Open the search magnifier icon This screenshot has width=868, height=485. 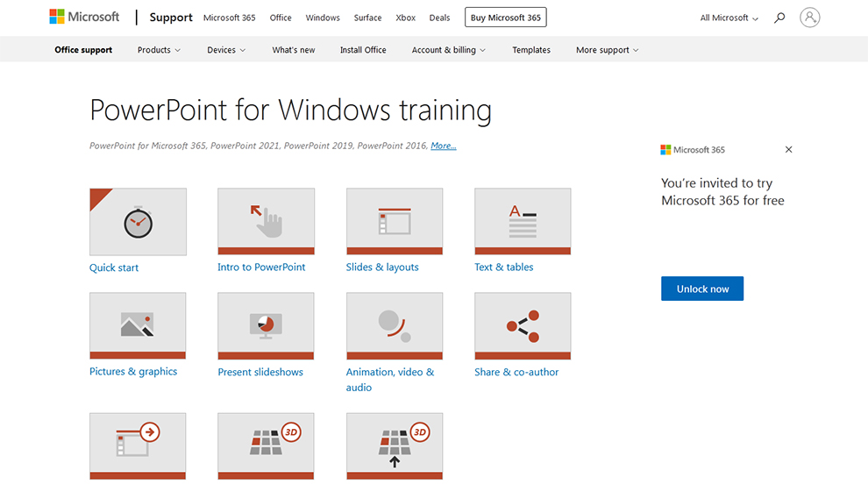(779, 18)
